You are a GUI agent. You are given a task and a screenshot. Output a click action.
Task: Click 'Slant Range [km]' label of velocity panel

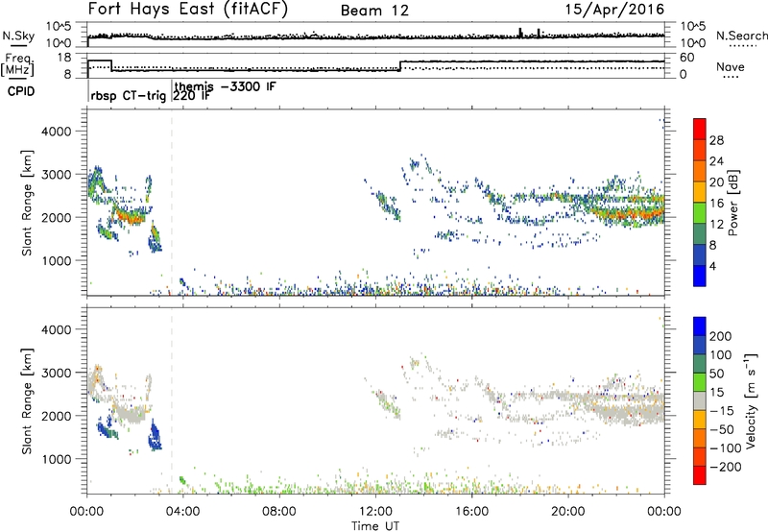(x=27, y=400)
